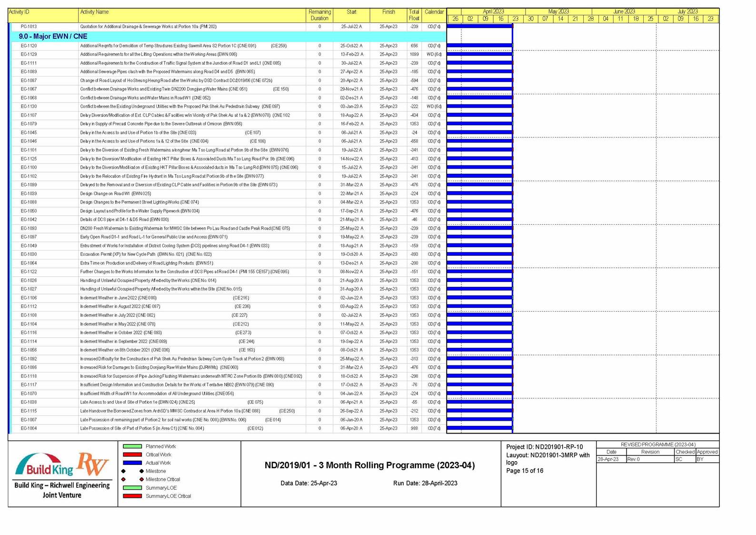Select the July 2023 timeline header
This screenshot has width=756, height=535.
tap(687, 11)
